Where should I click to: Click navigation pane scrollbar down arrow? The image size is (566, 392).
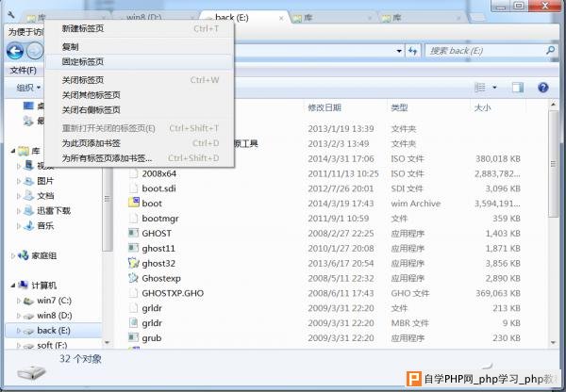point(107,342)
